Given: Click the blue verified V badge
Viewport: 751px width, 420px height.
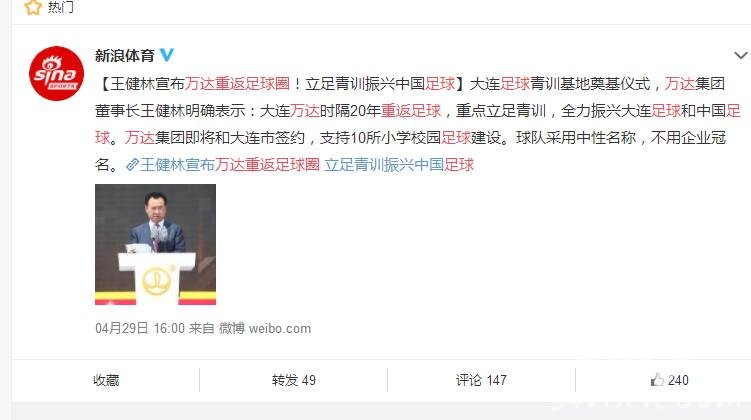Looking at the screenshot, I should [166, 55].
